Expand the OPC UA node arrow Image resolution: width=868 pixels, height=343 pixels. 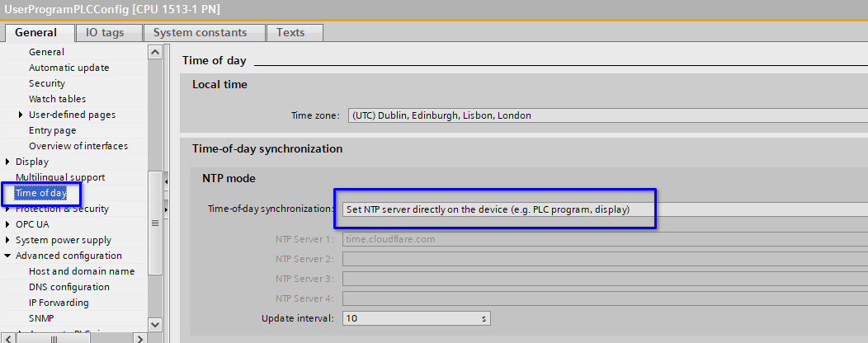coord(8,224)
